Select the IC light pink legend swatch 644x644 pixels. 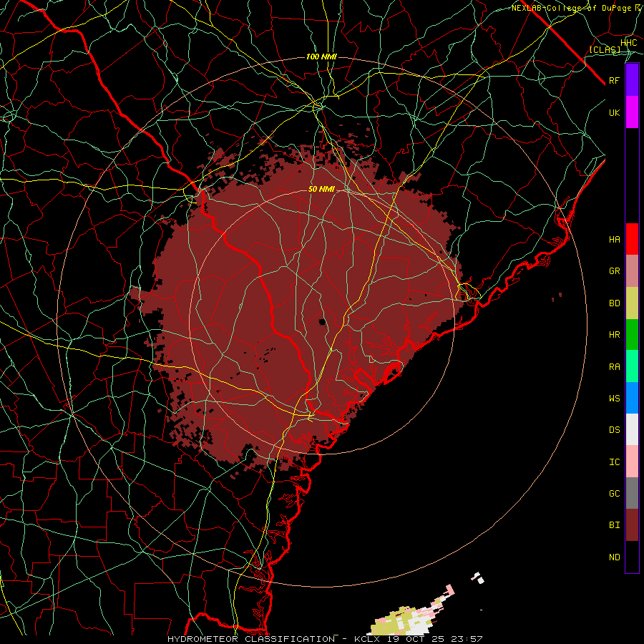click(x=632, y=462)
